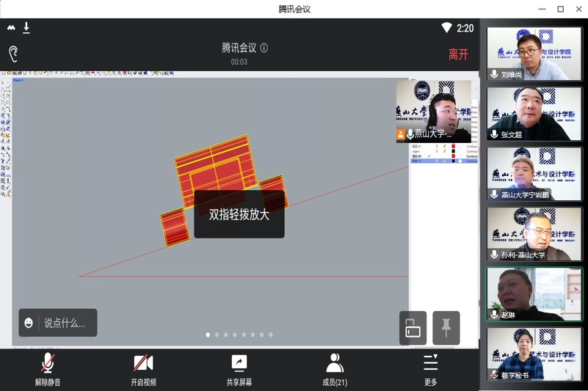Expand the 更多 menu
588x391 pixels.
click(x=430, y=363)
